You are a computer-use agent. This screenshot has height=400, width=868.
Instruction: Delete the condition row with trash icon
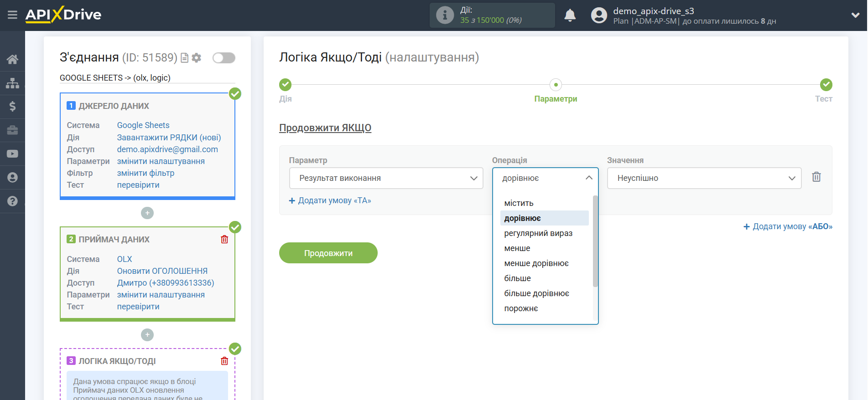tap(816, 177)
